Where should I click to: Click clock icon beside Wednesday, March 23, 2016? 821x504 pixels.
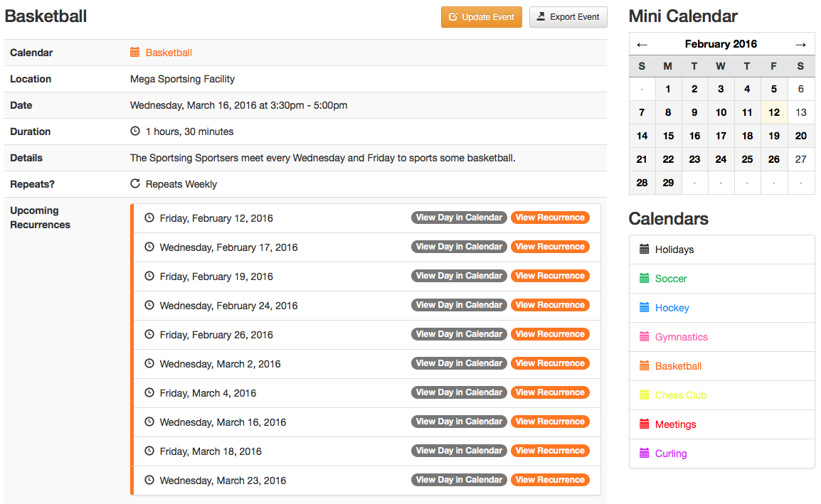tap(149, 480)
